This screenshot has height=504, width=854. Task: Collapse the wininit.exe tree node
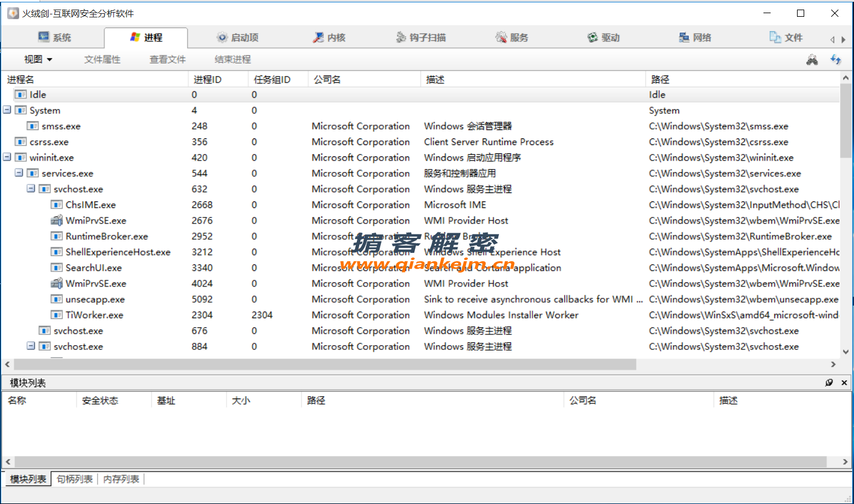7,157
